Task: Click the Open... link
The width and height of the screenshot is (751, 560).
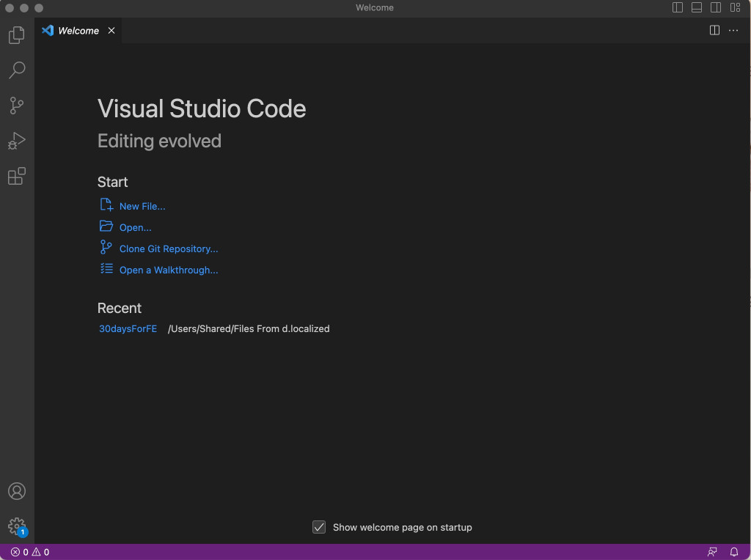Action: click(x=135, y=228)
